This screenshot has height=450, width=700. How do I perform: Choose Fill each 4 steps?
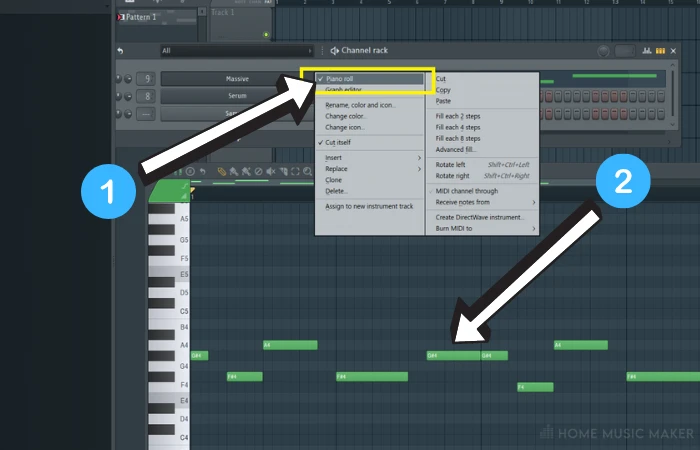click(483, 127)
